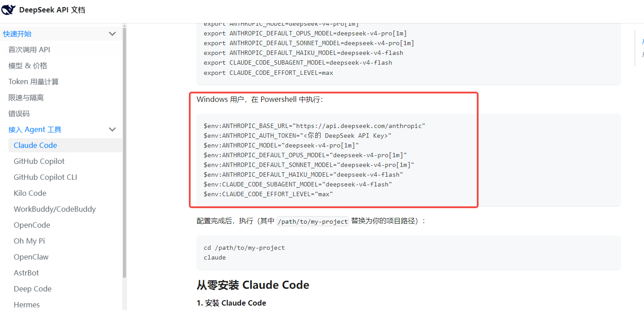Click the DeepSeek whale logo icon
Viewport: 644px width, 310px height.
9,10
